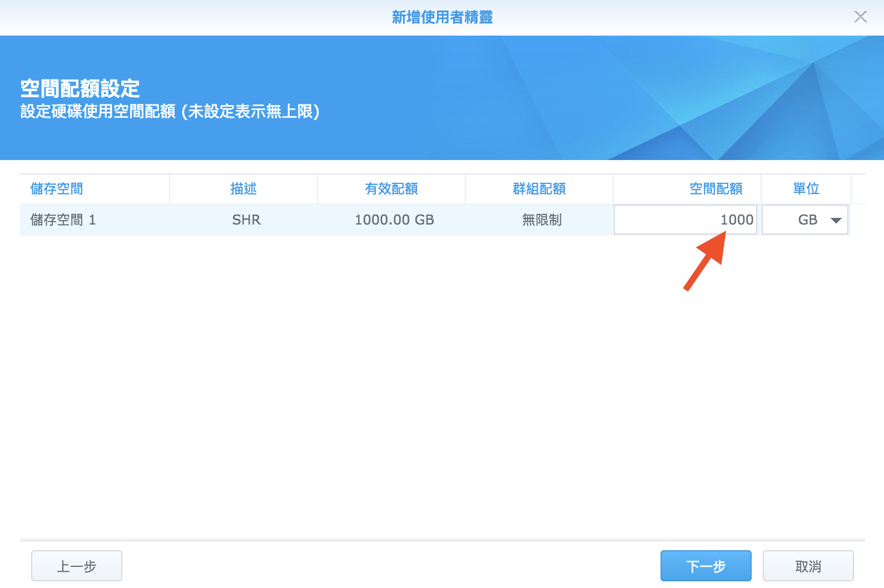884x588 pixels.
Task: Click the 空間配額 input field showing 1000
Action: click(685, 220)
